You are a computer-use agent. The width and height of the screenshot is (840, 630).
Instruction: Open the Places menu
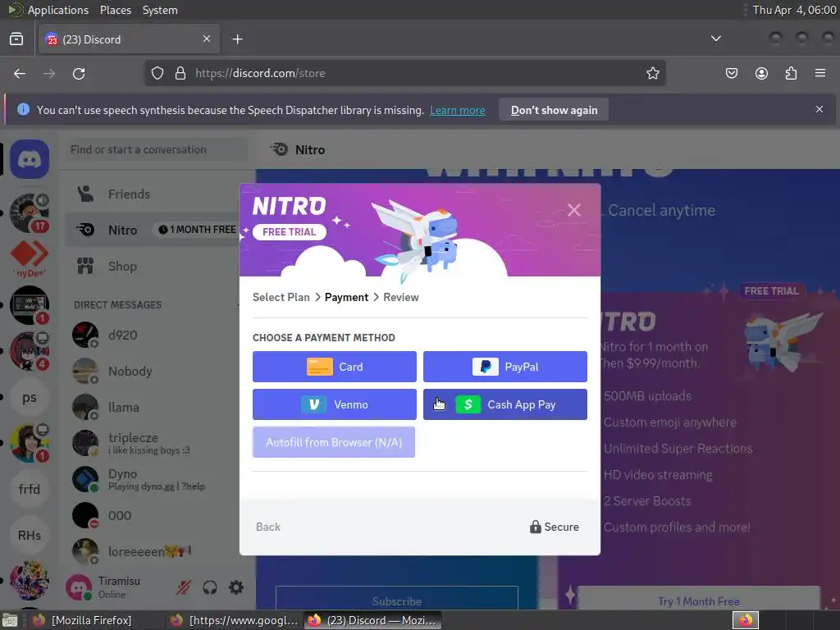[115, 10]
